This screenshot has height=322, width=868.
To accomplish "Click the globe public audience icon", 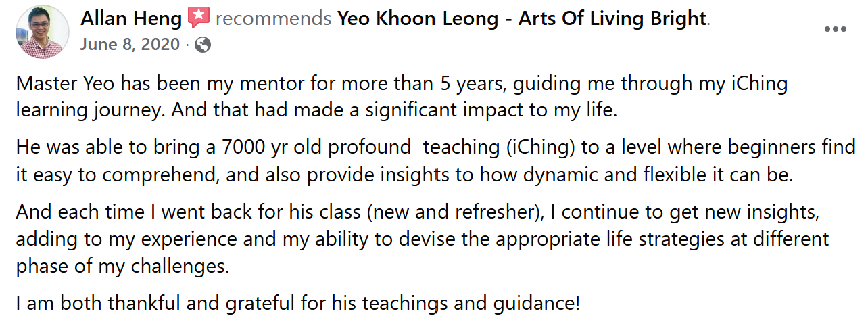I will 202,45.
